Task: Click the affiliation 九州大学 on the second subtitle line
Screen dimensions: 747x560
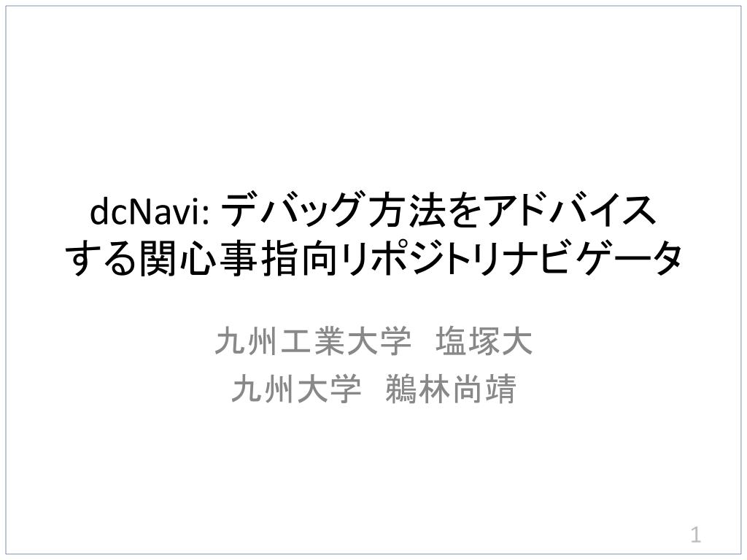Action: point(296,389)
